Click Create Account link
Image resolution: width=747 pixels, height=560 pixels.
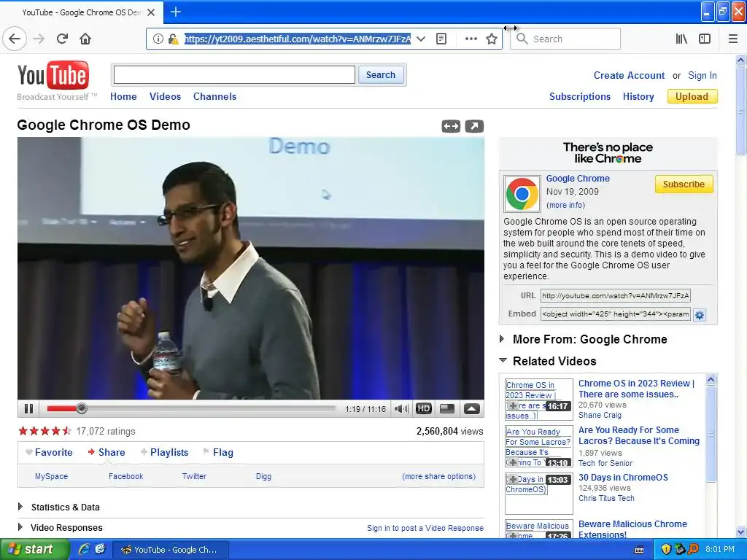click(x=629, y=75)
